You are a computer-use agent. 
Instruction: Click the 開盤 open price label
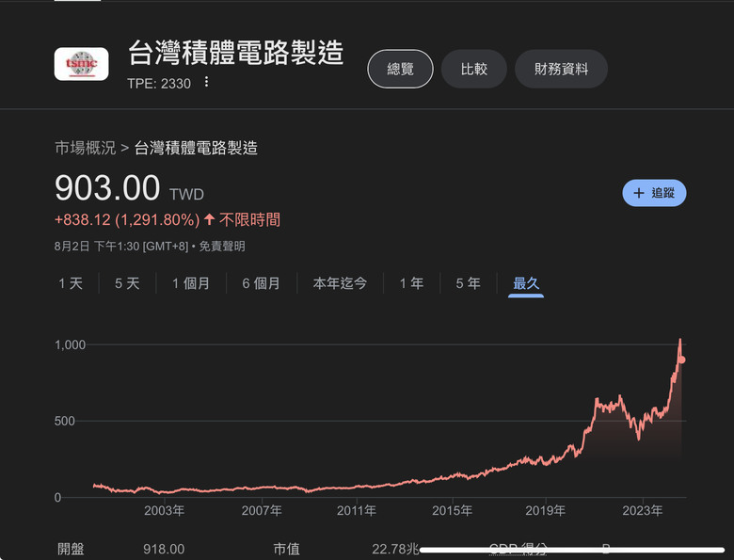coord(71,549)
